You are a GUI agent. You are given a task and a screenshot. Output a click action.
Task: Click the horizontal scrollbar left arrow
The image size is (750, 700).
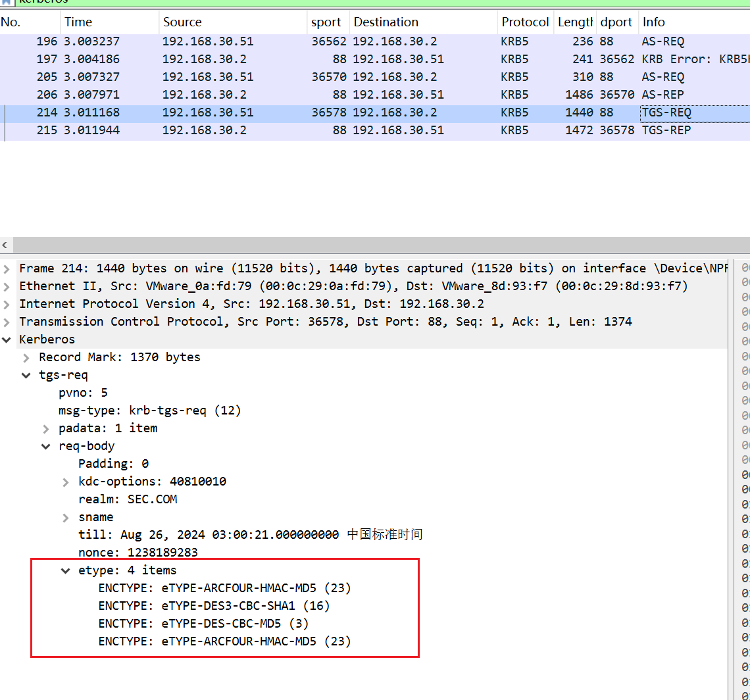click(x=5, y=245)
